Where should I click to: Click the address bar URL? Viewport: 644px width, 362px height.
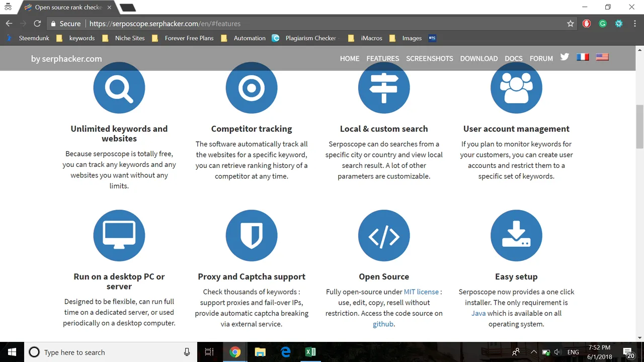(x=165, y=24)
